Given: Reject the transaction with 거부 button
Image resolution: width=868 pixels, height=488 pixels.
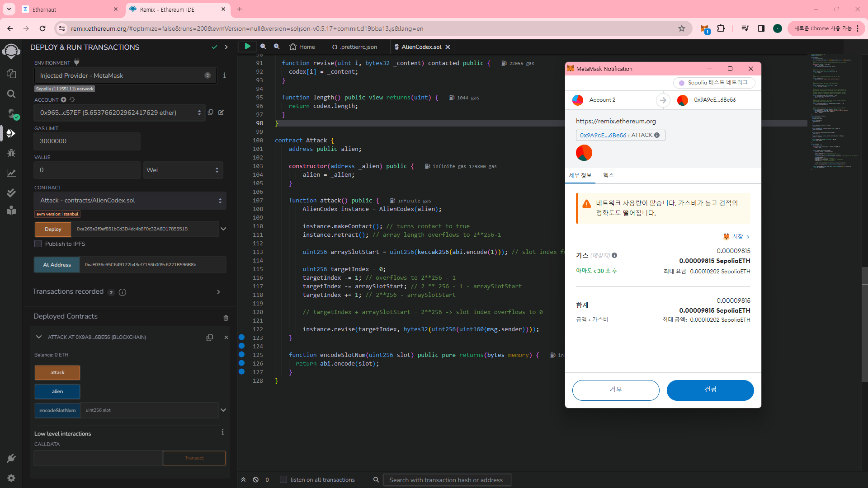Looking at the screenshot, I should coord(616,390).
